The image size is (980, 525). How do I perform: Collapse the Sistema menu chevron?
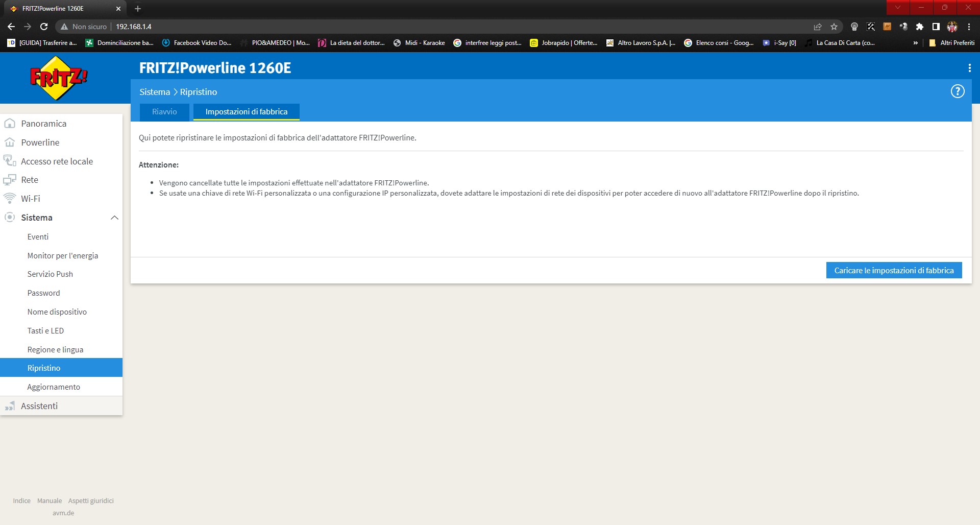[114, 218]
